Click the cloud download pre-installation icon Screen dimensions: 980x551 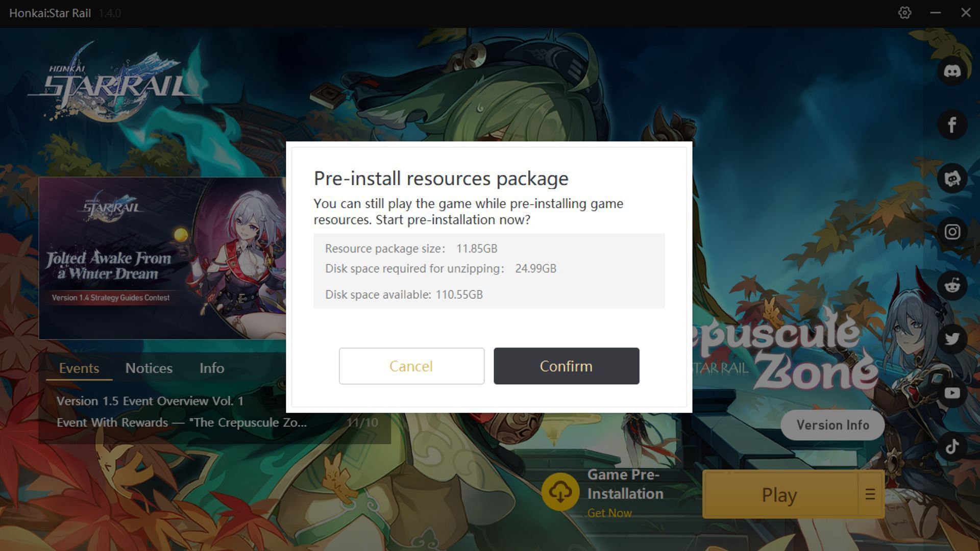click(559, 492)
